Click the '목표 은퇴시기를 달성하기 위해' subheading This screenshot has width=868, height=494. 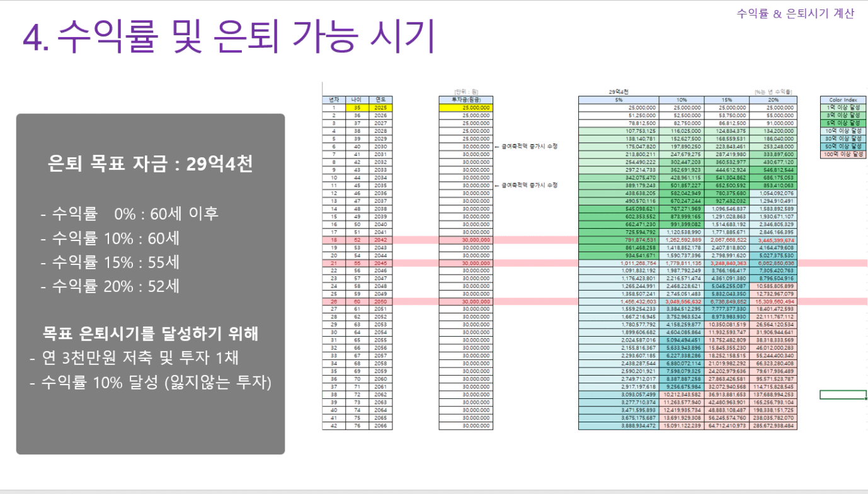(x=151, y=334)
